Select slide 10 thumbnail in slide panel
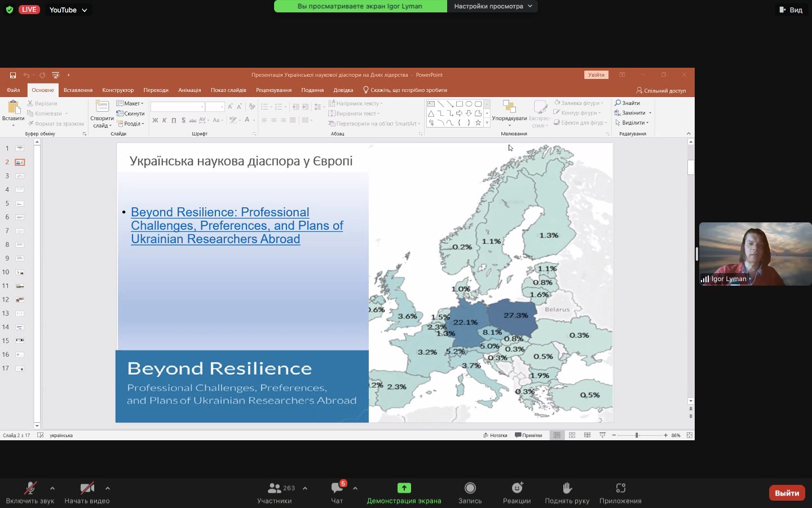 (20, 272)
